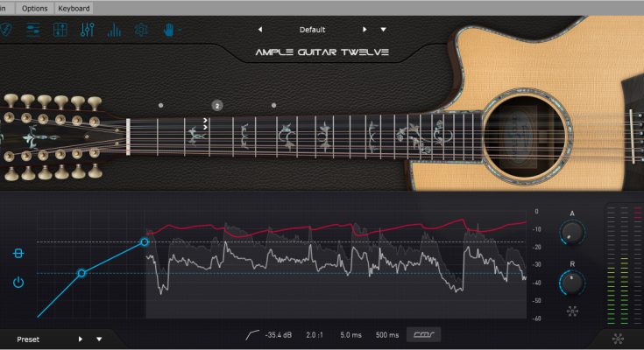
Task: Open the Default preset dropdown arrow
Action: click(383, 30)
